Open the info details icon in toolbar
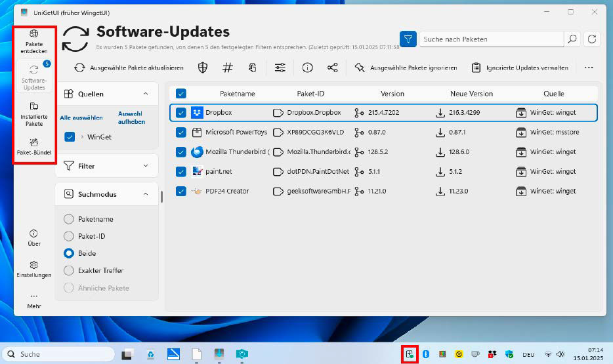 [307, 68]
